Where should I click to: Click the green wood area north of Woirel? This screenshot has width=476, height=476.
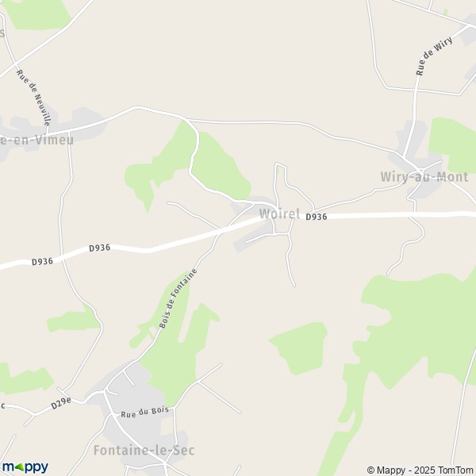[220, 167]
